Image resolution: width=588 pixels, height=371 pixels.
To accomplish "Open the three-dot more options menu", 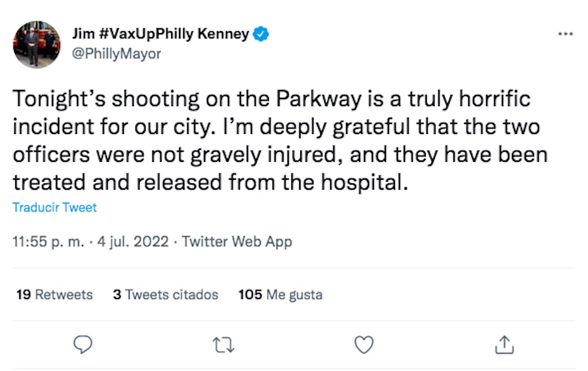I will 565,34.
